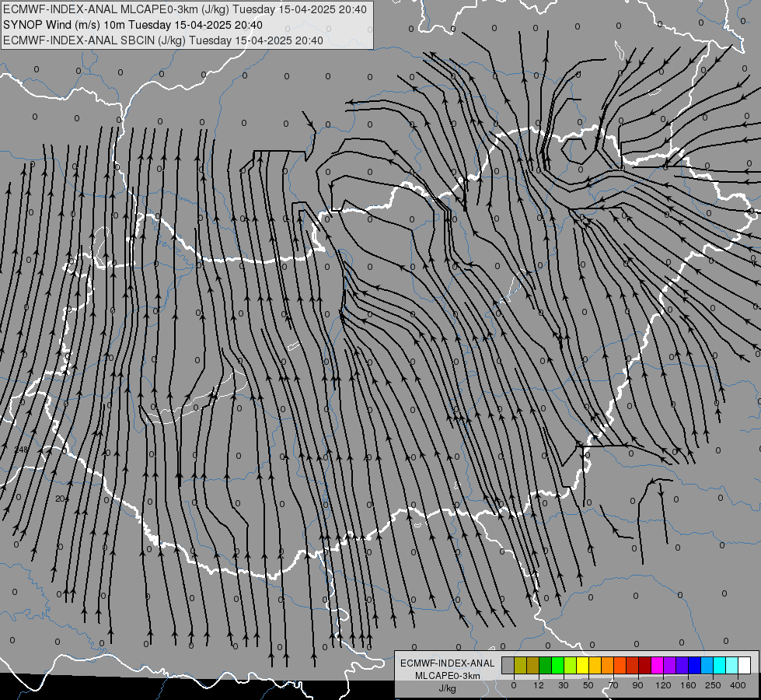Click the legend tick value '30'

tap(563, 685)
